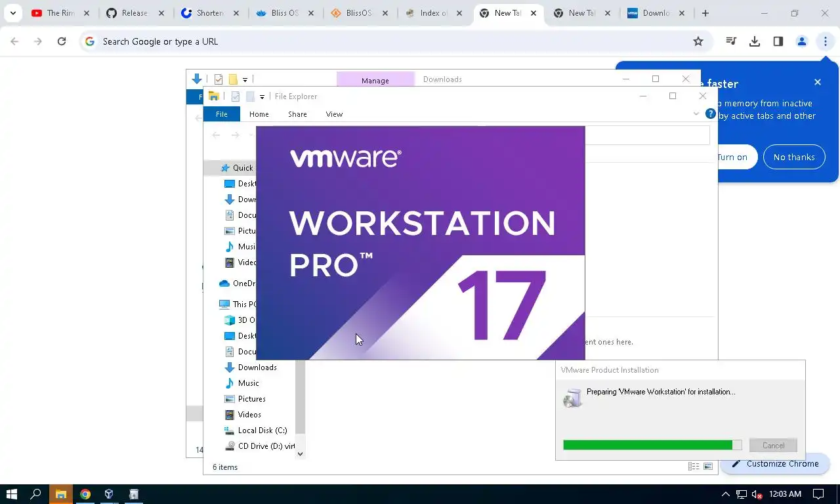
Task: Open the Home ribbon tab in File Explorer
Action: click(x=259, y=114)
